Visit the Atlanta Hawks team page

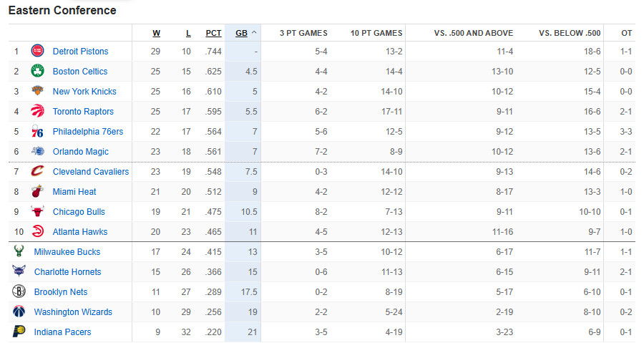[x=80, y=232]
